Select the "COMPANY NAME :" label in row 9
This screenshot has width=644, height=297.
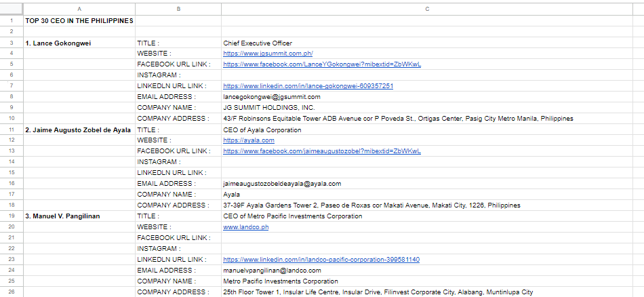click(178, 108)
